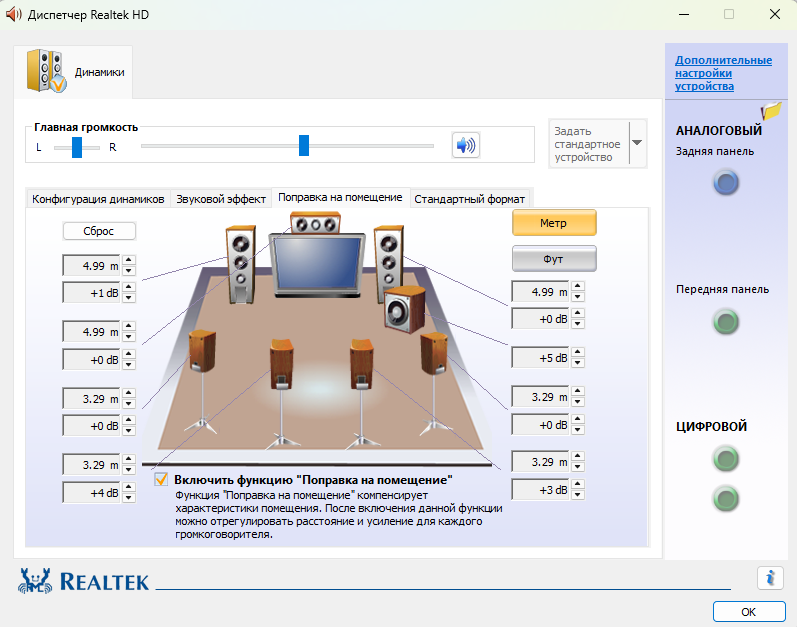
Task: Expand the Задать стандартное устройство arrow
Action: click(637, 143)
